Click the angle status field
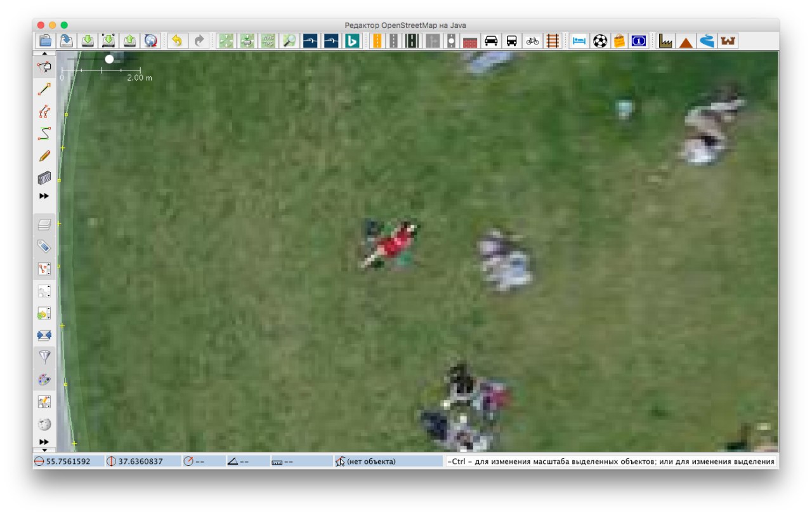Screen dimensions: 812x516 pos(247,461)
